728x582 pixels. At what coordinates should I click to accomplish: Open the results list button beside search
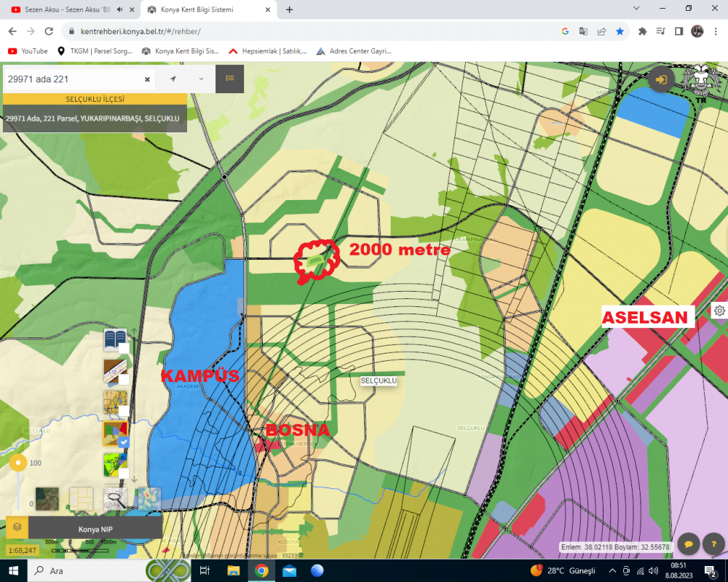[230, 79]
